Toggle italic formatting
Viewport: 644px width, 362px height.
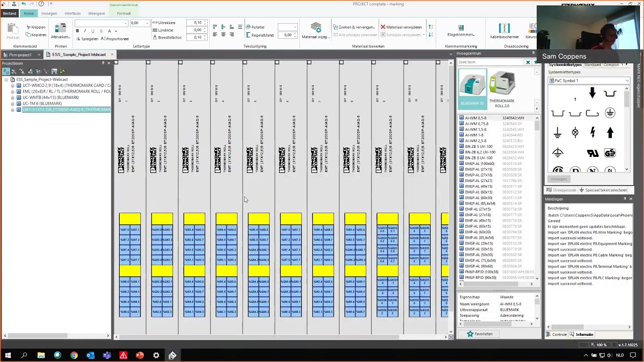pos(85,31)
